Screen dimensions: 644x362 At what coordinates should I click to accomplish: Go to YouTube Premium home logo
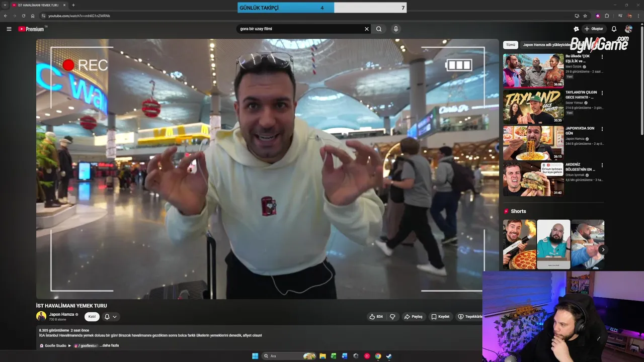click(x=32, y=29)
